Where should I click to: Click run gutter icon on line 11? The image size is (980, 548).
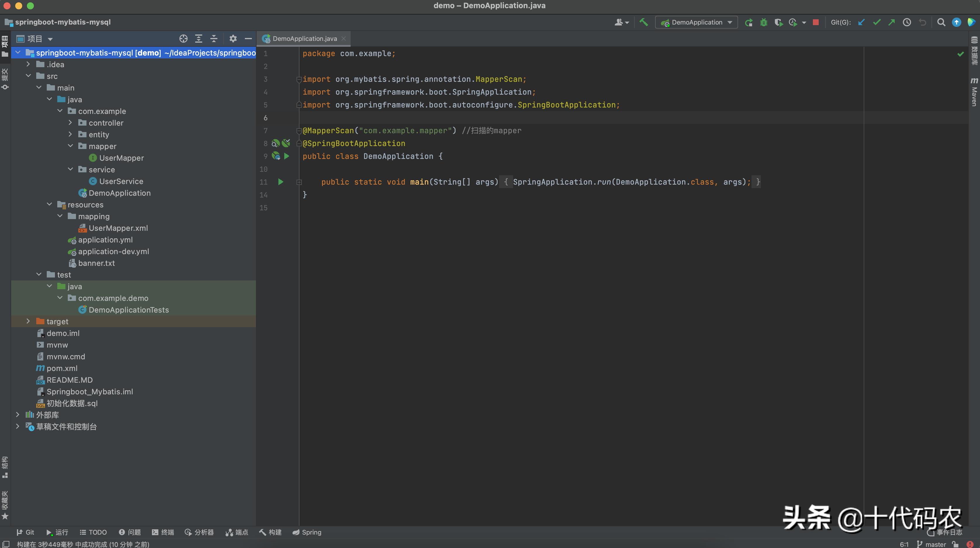[281, 182]
